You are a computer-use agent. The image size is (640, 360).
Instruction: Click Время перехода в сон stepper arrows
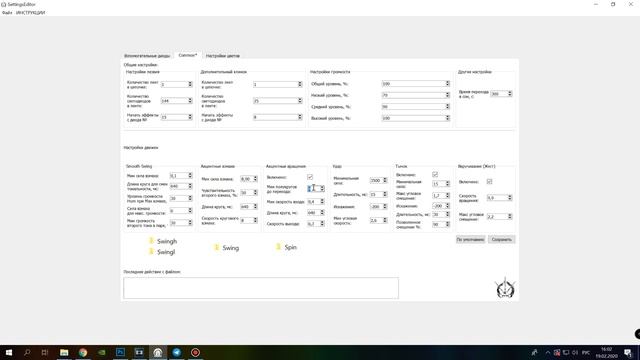pos(510,94)
